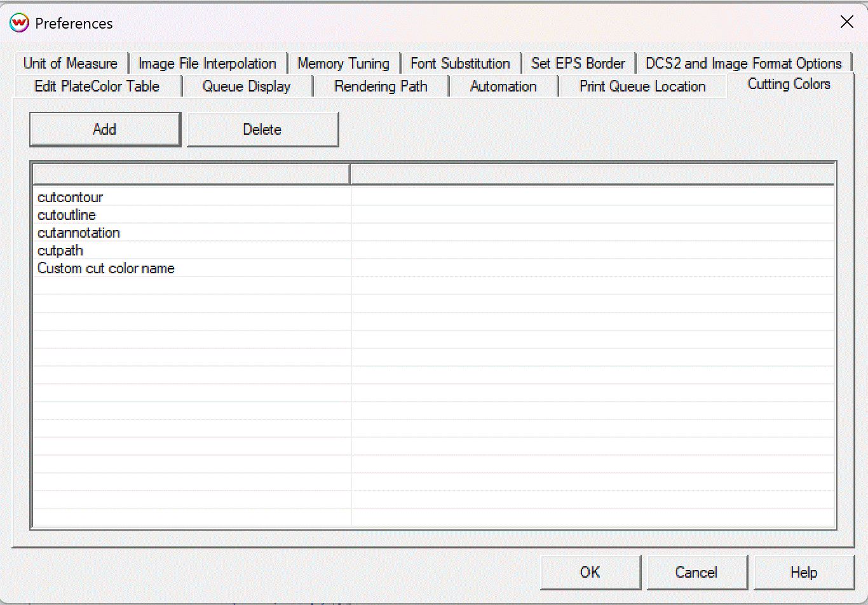The height and width of the screenshot is (605, 868).
Task: Select the Memory Tuning tab
Action: point(343,64)
